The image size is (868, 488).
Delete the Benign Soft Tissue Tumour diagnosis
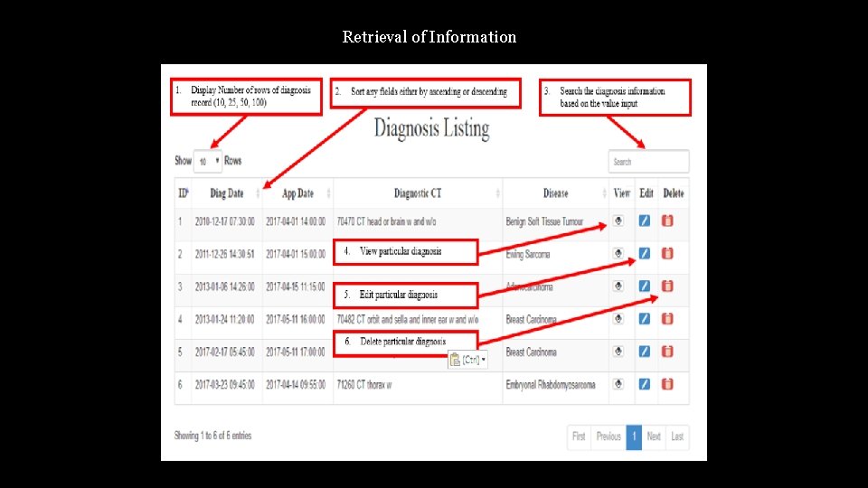pos(667,221)
